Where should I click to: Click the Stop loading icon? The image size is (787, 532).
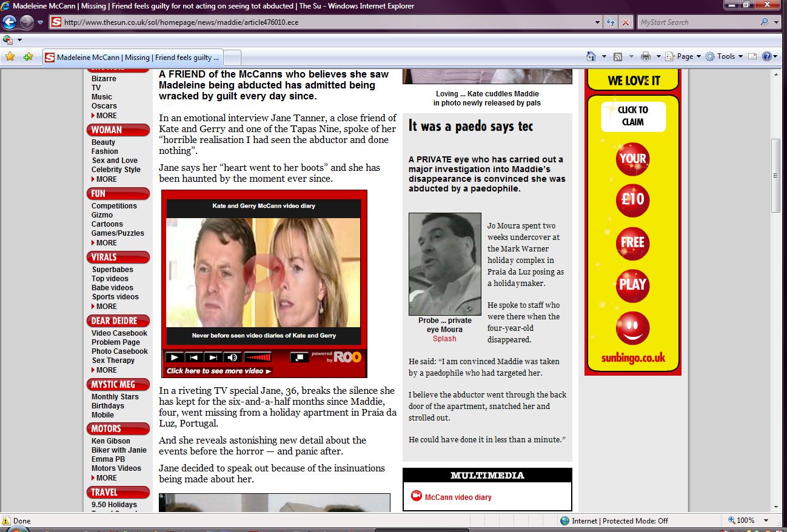tap(626, 22)
